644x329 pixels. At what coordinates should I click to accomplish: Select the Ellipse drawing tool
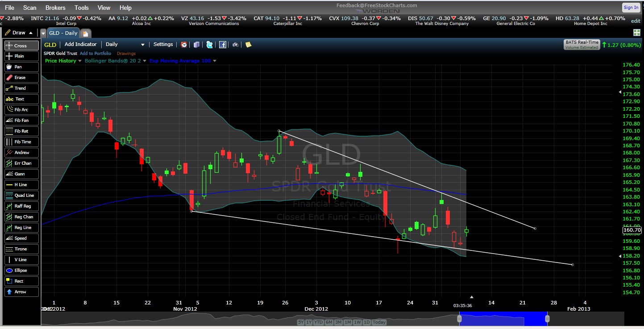pos(21,271)
